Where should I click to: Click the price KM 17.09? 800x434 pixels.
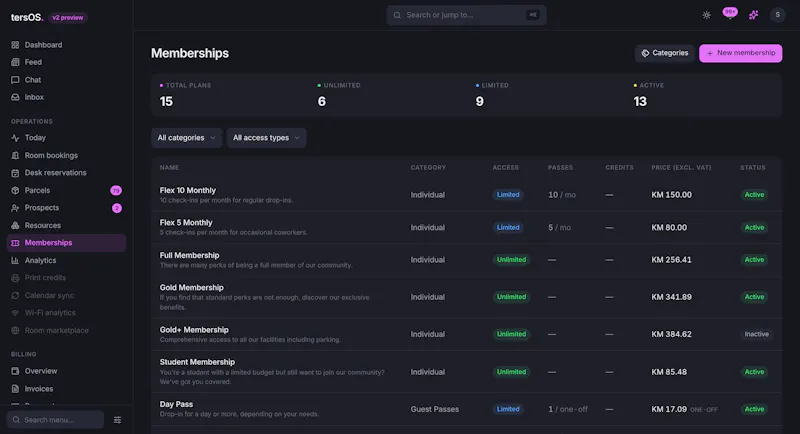(669, 409)
